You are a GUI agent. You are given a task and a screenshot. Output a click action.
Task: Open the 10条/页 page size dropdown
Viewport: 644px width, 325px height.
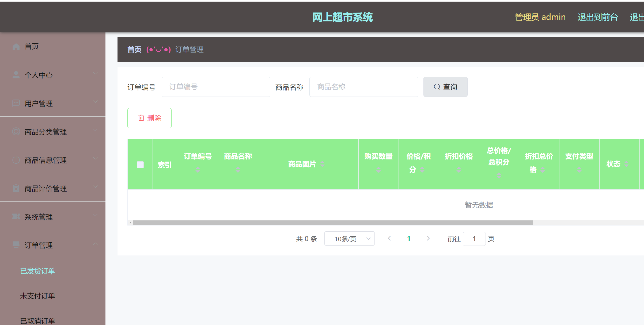pyautogui.click(x=349, y=238)
